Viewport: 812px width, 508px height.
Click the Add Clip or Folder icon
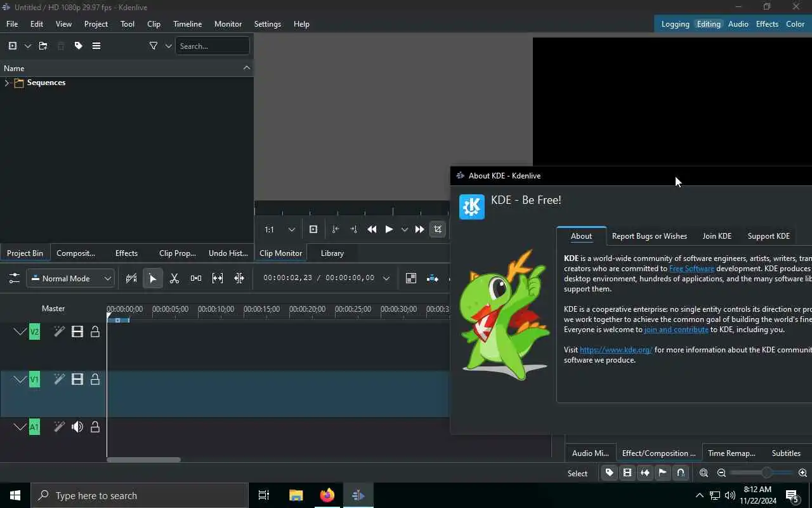point(12,46)
